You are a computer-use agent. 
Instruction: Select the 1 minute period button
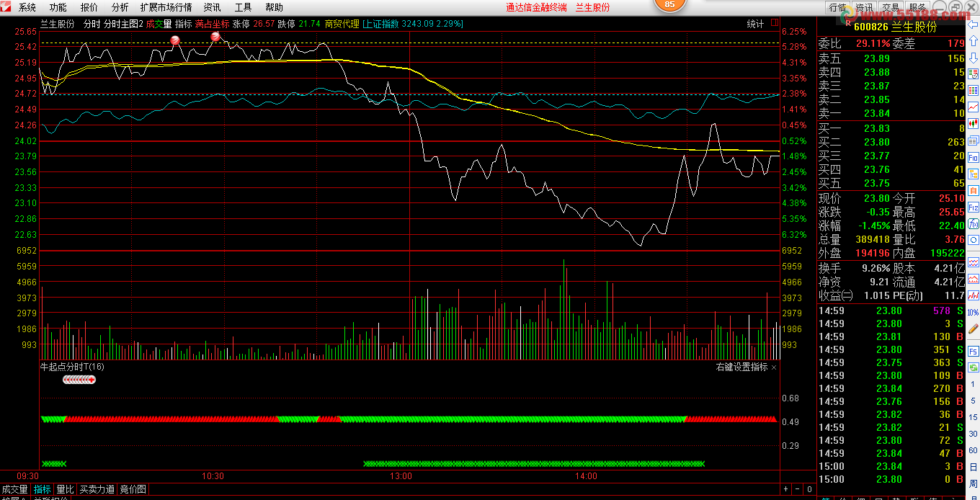click(973, 384)
